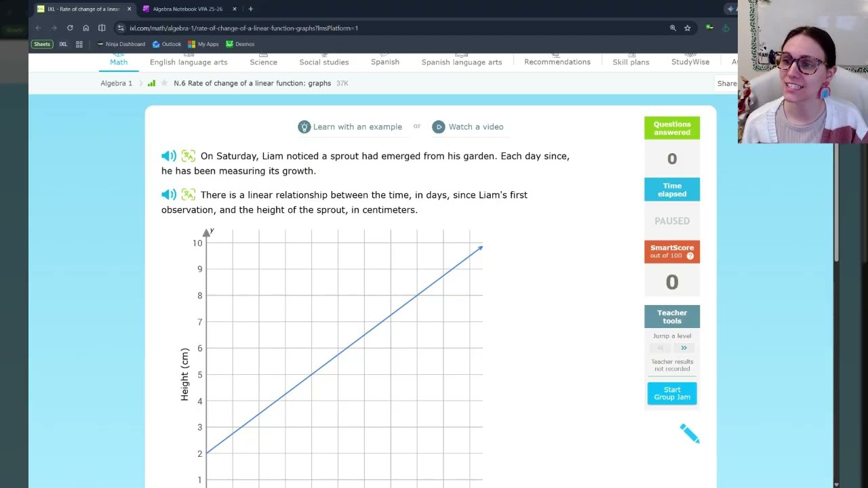
Task: Open the Math subject tab
Action: click(119, 62)
